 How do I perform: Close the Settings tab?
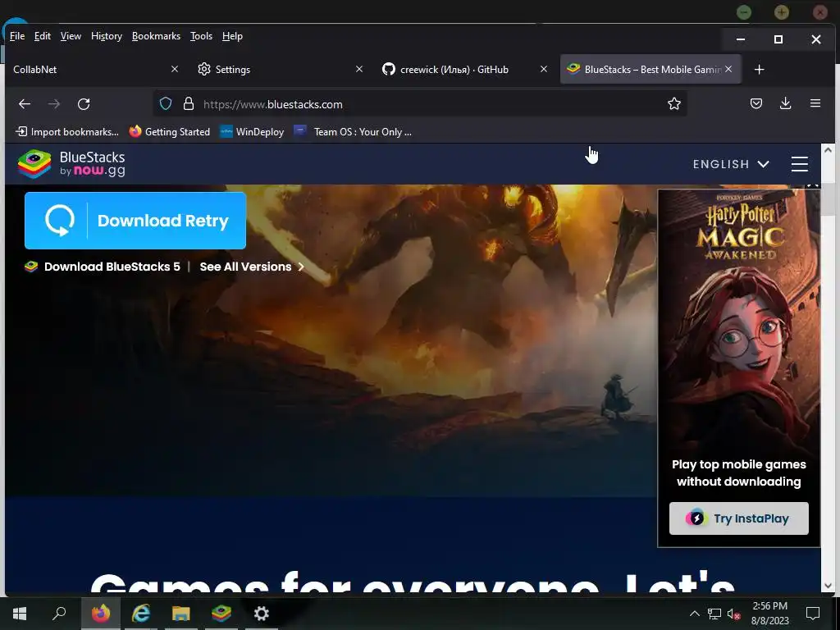click(x=359, y=69)
